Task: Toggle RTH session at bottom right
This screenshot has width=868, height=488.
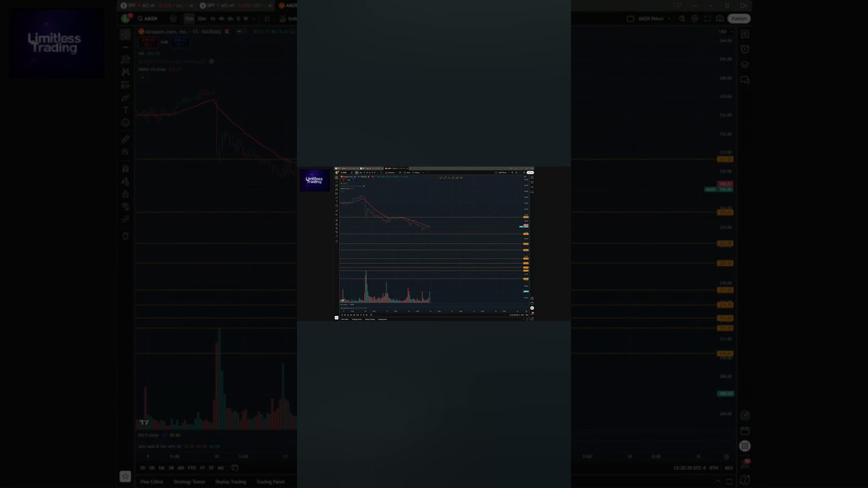Action: point(713,468)
